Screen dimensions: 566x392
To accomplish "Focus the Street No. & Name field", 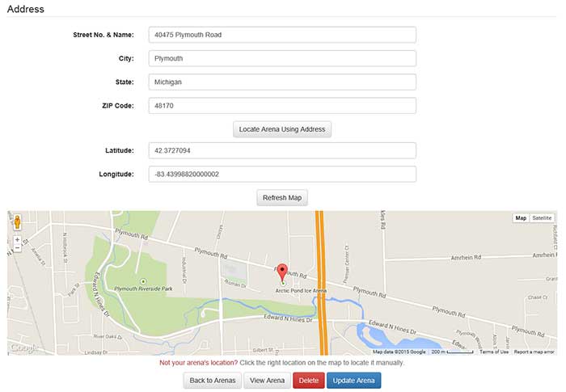I will pyautogui.click(x=282, y=35).
